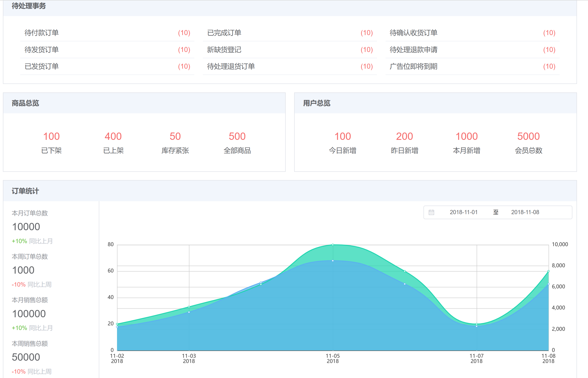
Task: Click the 50000 weekly sales total
Action: click(26, 357)
